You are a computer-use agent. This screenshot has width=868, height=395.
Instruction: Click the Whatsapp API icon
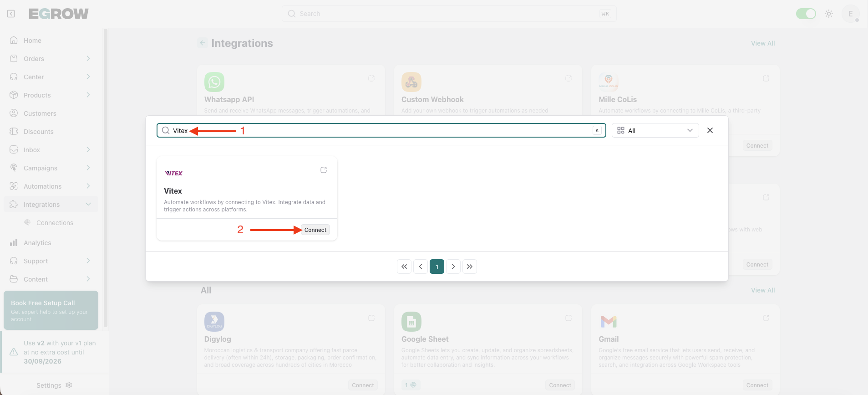tap(214, 82)
